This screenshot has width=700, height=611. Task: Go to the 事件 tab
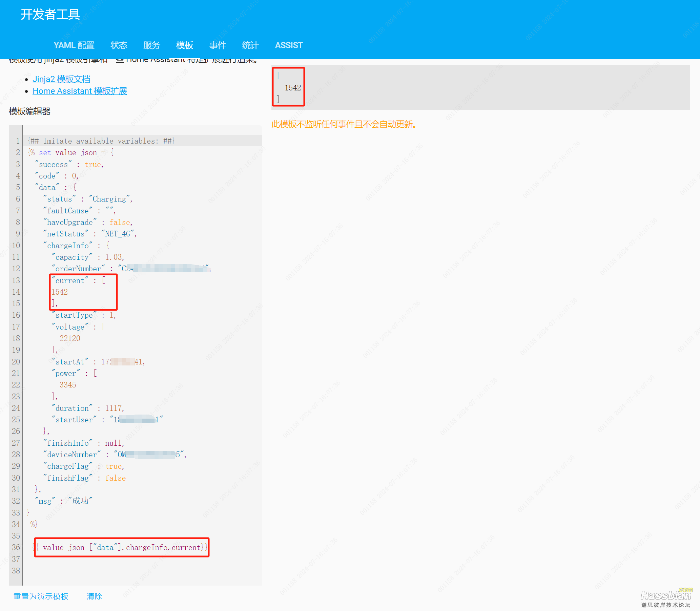click(x=217, y=45)
